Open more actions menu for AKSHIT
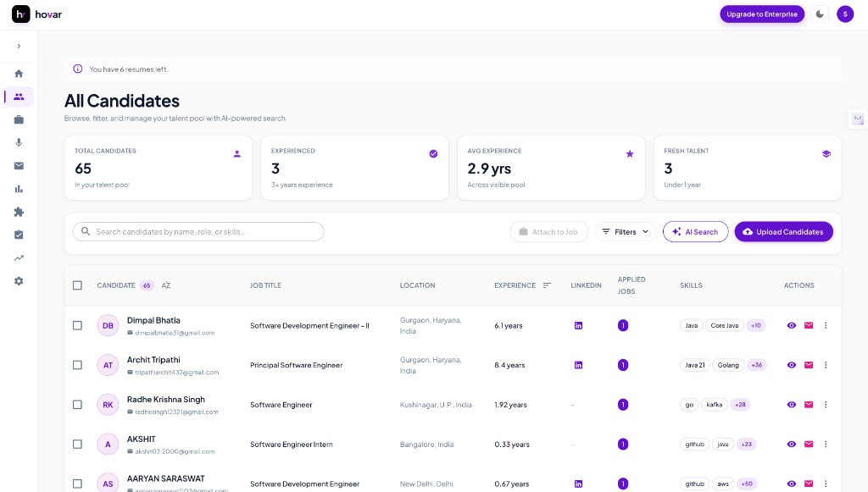Screen dimensions: 868x492 point(826,444)
